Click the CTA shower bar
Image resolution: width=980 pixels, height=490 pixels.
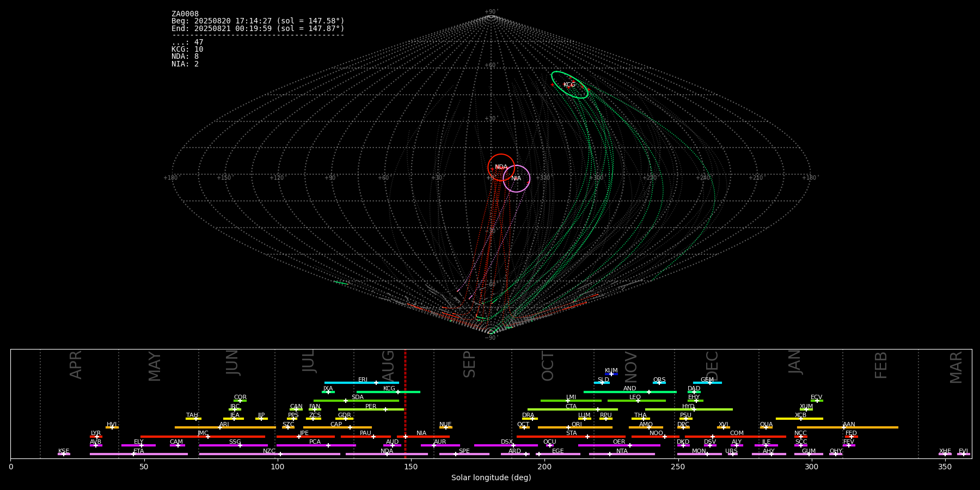click(573, 409)
